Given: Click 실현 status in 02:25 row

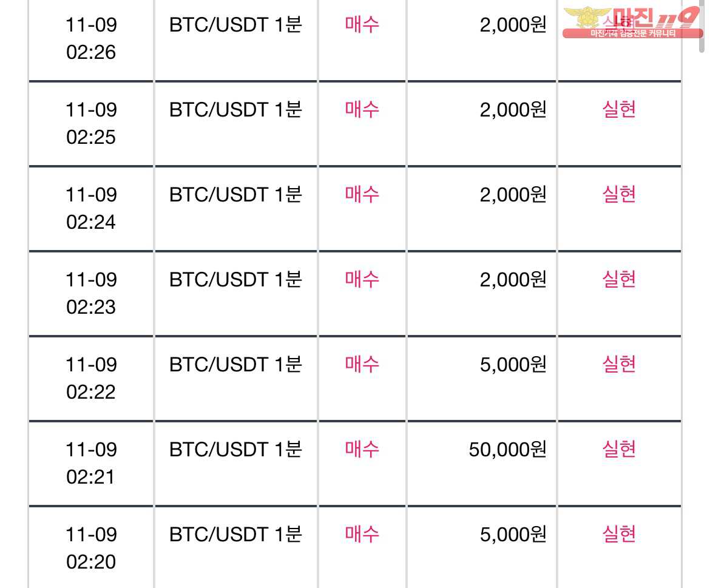Looking at the screenshot, I should [619, 109].
